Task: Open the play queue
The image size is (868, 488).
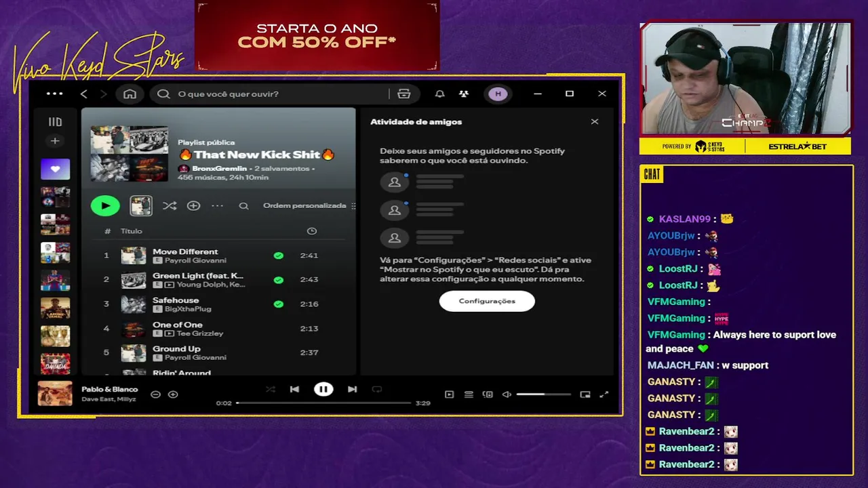Action: pos(469,394)
